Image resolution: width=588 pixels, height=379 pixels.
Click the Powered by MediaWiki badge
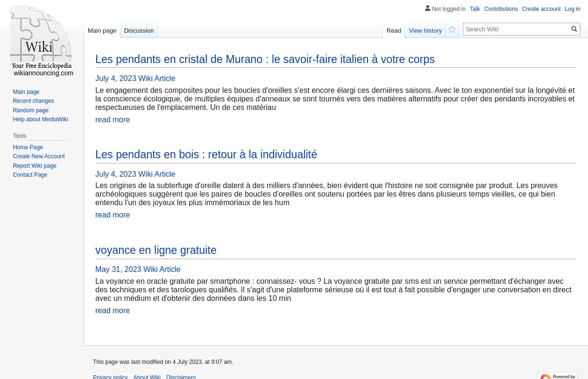point(557,376)
